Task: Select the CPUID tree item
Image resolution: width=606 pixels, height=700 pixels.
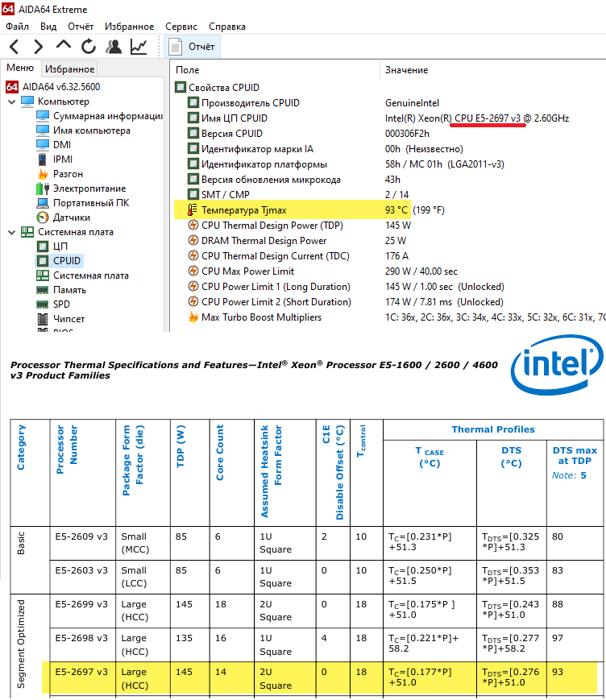Action: (x=67, y=261)
